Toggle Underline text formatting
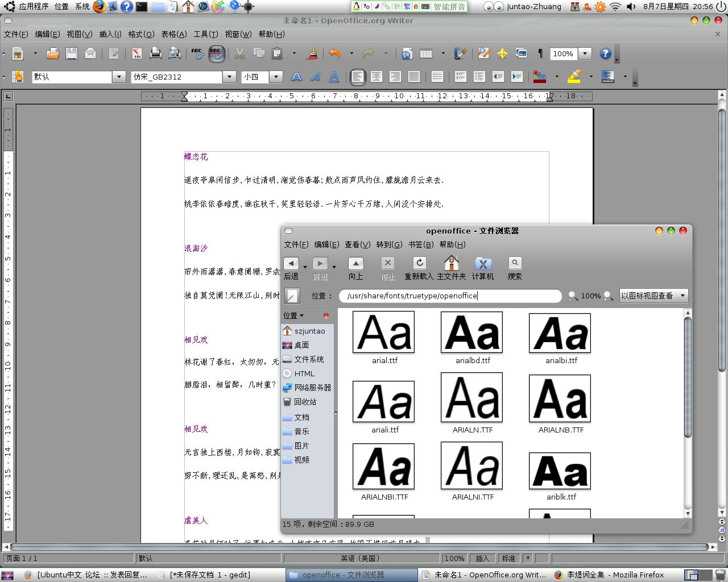Image resolution: width=728 pixels, height=582 pixels. (334, 77)
